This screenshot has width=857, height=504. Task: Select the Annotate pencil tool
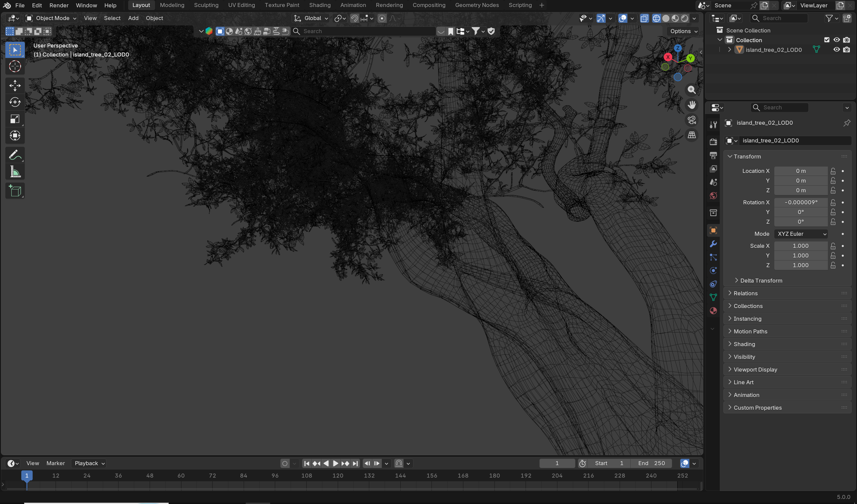tap(15, 155)
